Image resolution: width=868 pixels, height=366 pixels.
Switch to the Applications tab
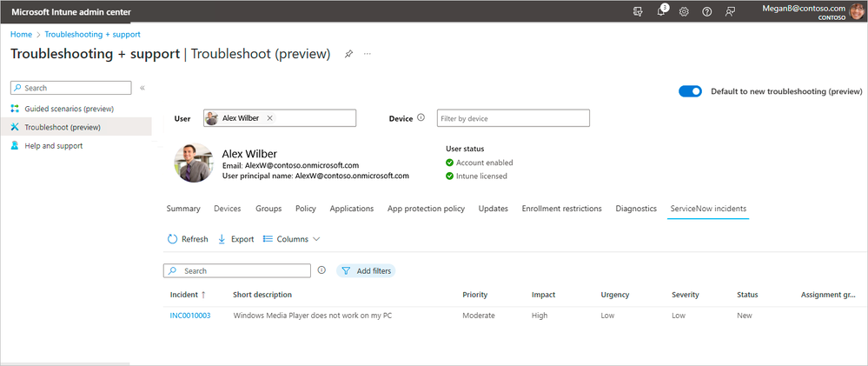coord(352,209)
